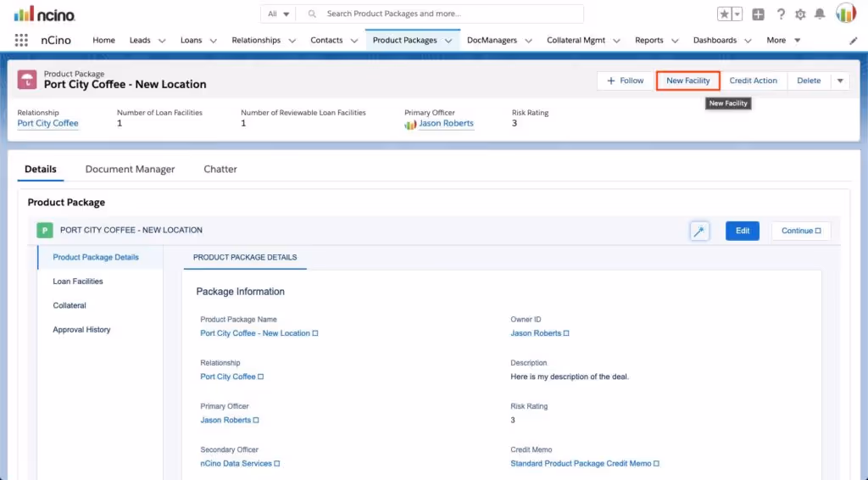Click the Search Product Packages field
The width and height of the screenshot is (868, 480).
point(440,14)
